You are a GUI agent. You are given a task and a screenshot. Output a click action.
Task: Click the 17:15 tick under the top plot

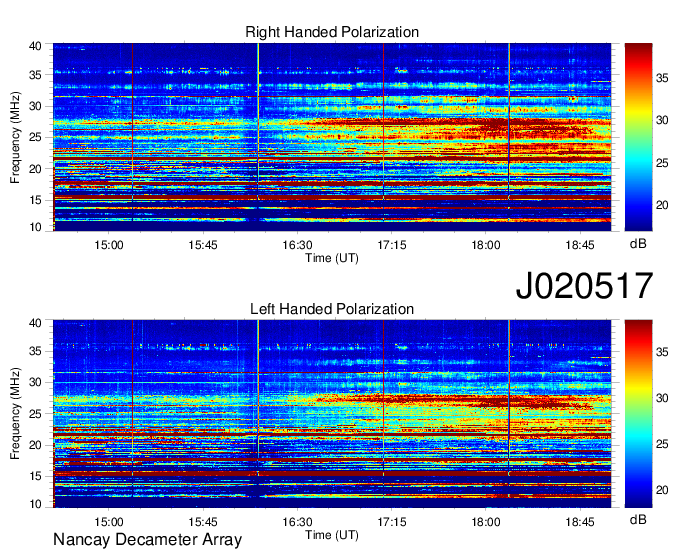392,245
